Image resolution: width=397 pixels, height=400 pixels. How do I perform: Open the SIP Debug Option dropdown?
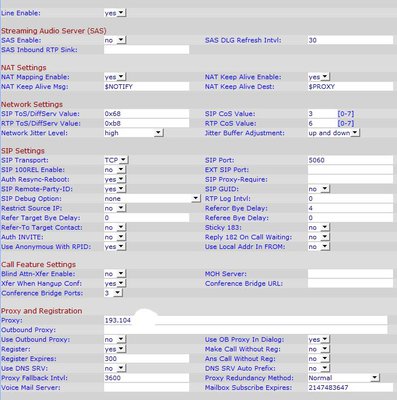point(152,199)
